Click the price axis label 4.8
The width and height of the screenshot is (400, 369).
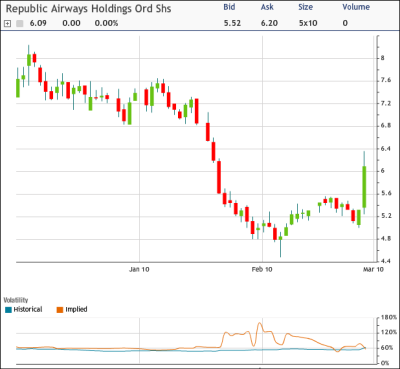click(386, 239)
